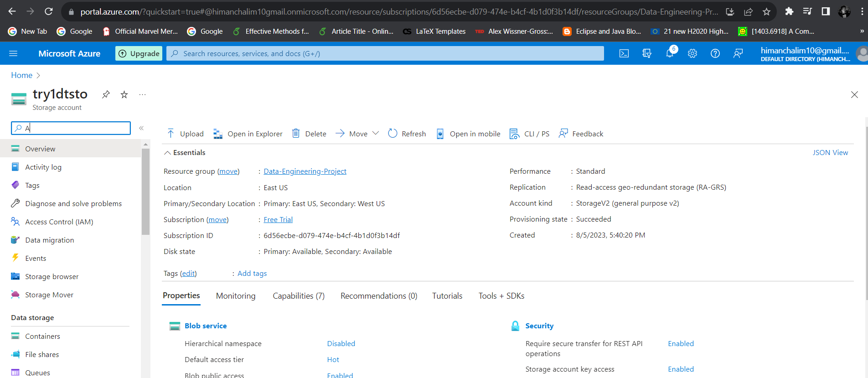
Task: Reload the page in the browser
Action: coord(49,11)
